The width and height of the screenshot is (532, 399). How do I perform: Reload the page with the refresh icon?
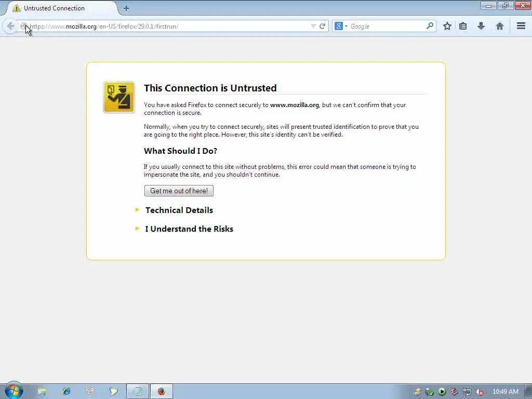click(x=322, y=26)
